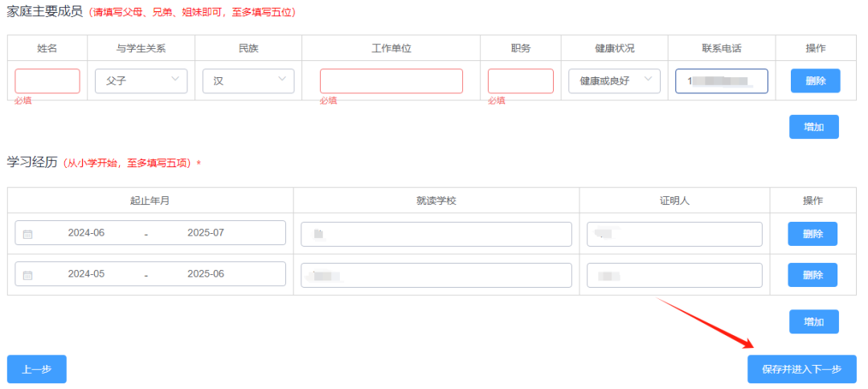Delete the family member row

(x=816, y=81)
